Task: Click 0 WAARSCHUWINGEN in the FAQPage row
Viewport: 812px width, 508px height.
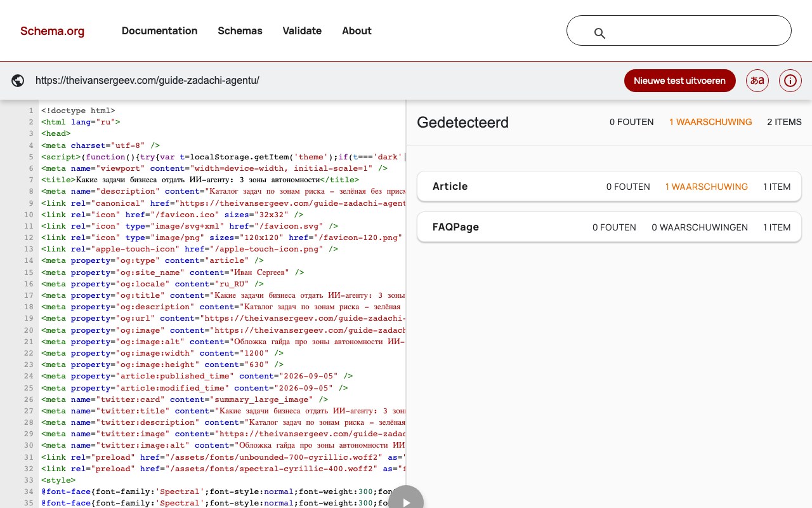Action: click(700, 227)
